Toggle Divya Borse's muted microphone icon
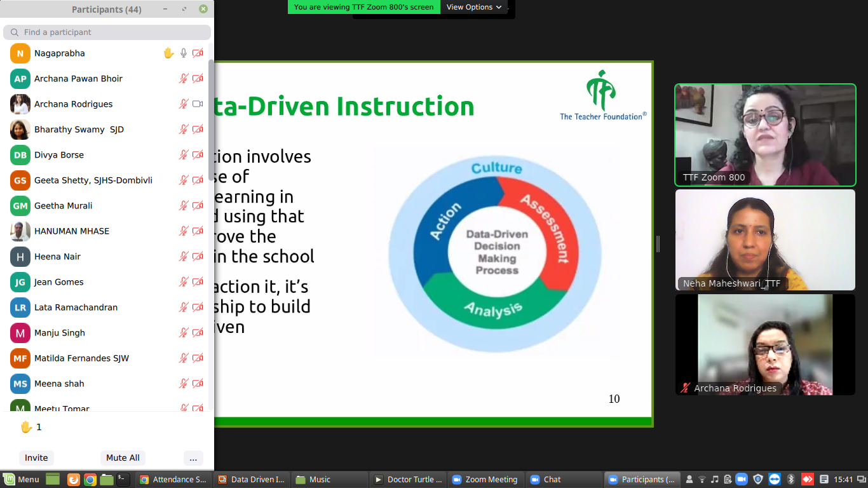 click(184, 155)
